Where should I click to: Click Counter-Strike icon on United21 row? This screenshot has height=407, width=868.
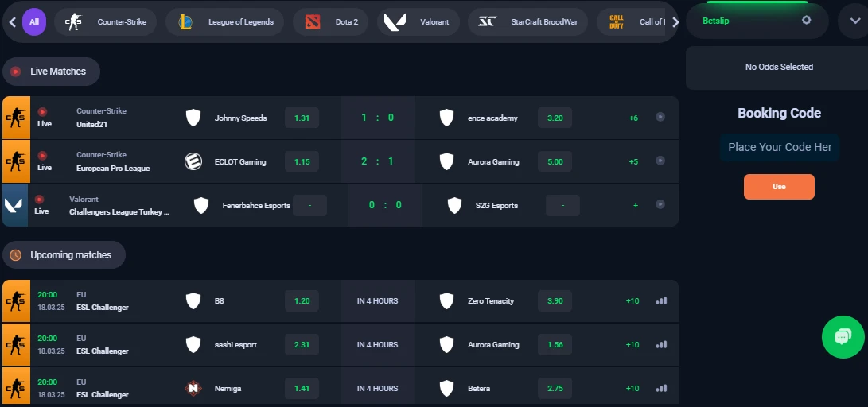click(16, 118)
